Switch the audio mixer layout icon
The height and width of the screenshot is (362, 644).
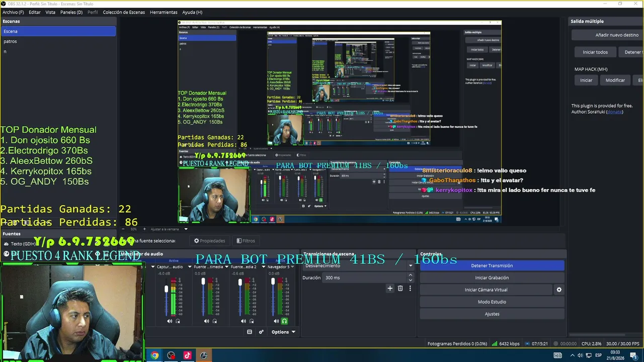click(x=249, y=332)
